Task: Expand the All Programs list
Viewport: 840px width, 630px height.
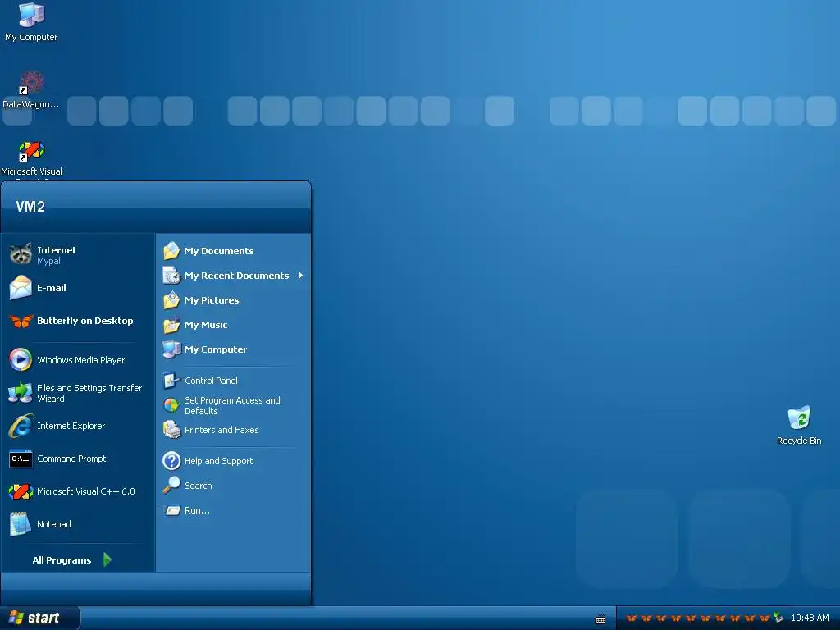Action: pos(72,560)
